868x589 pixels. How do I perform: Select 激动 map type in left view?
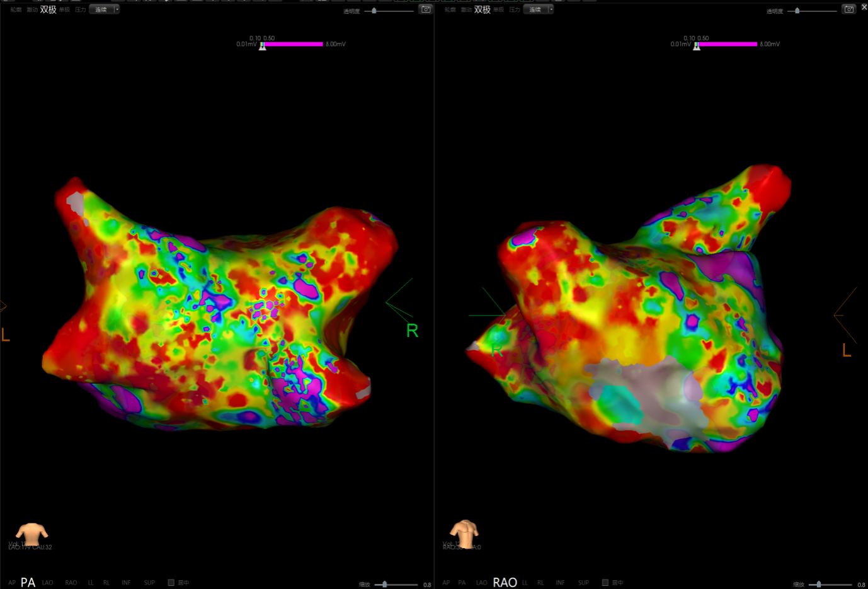(31, 10)
